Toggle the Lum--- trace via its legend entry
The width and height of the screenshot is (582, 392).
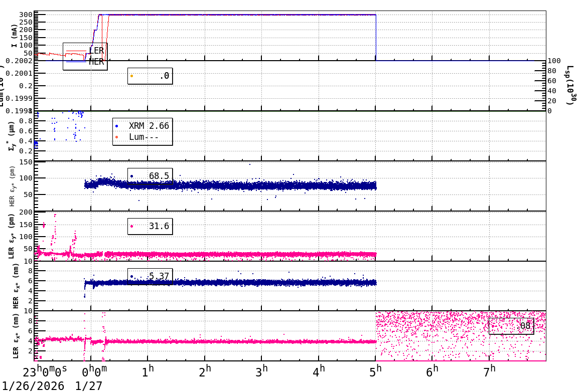point(142,136)
